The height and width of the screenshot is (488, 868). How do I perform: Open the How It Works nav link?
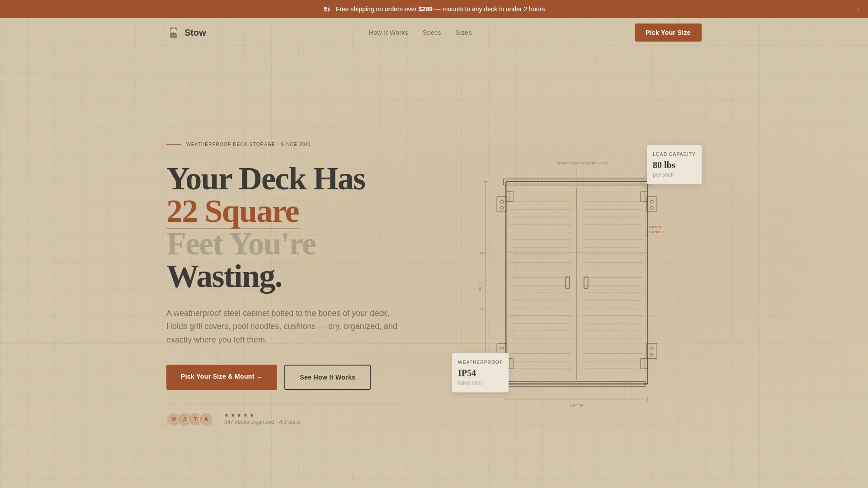click(388, 33)
